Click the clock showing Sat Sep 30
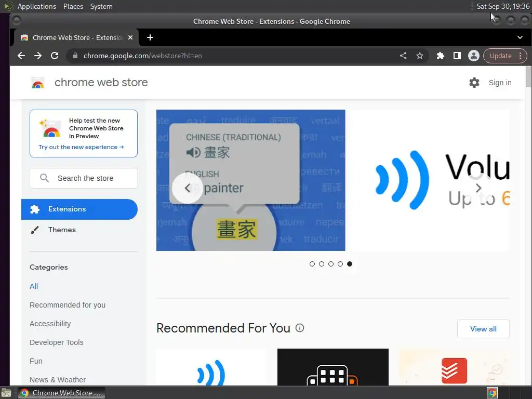Viewport: 532px width, 399px height. click(502, 6)
